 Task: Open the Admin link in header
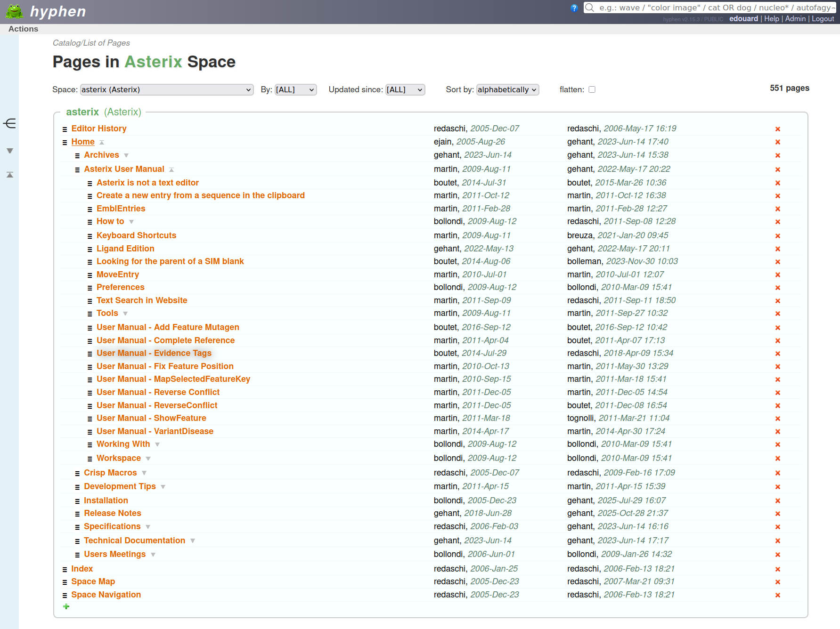pos(795,19)
